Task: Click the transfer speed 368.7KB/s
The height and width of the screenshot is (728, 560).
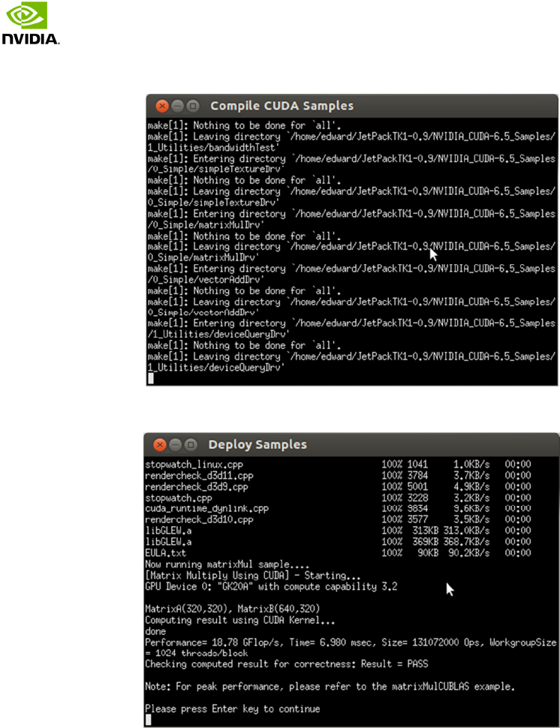Action: pos(466,542)
